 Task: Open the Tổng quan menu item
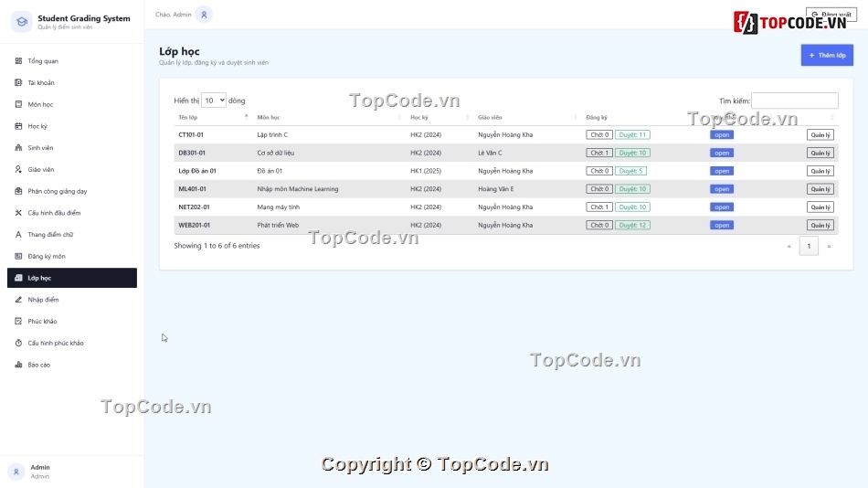tap(72, 61)
